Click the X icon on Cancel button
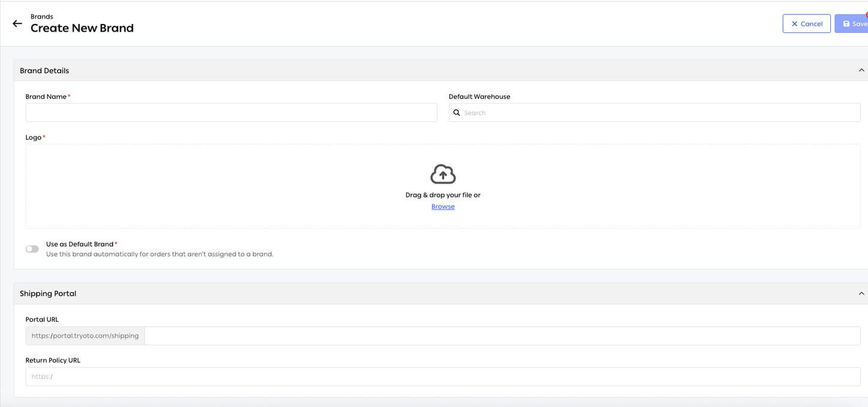Viewport: 868px width, 407px height. [x=794, y=24]
